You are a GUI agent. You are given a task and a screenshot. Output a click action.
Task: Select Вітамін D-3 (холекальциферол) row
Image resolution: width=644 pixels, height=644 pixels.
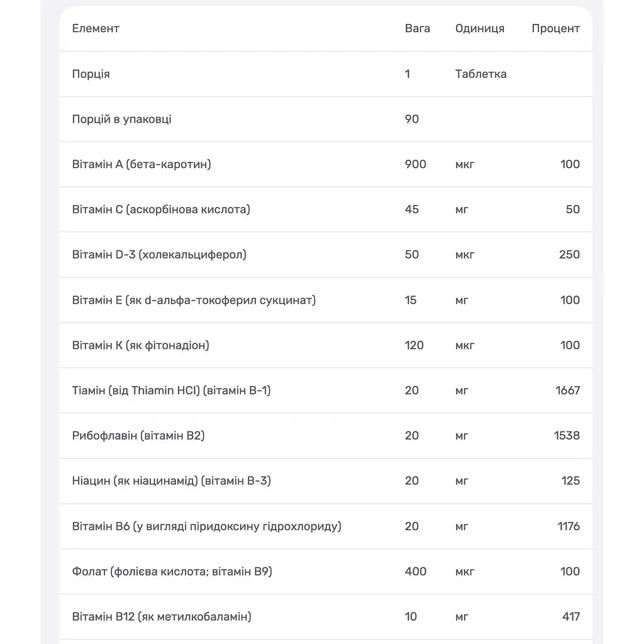326,255
